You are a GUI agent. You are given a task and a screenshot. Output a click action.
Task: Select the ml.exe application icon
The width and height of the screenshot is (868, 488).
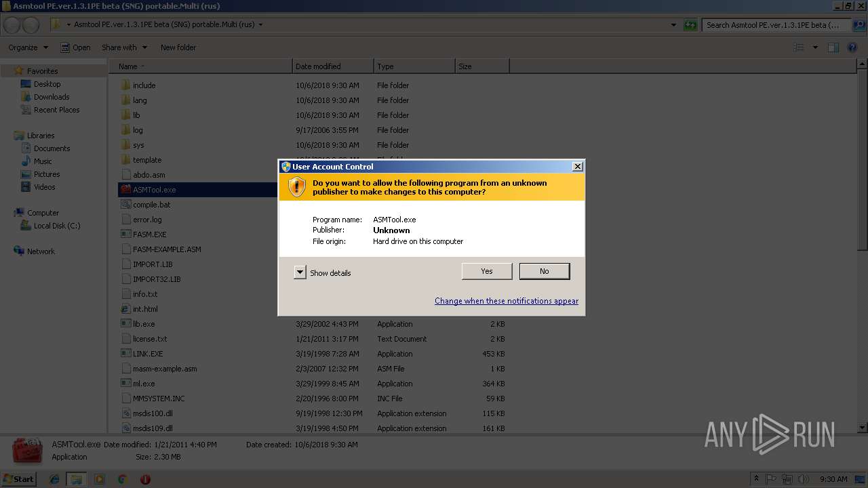tap(125, 384)
